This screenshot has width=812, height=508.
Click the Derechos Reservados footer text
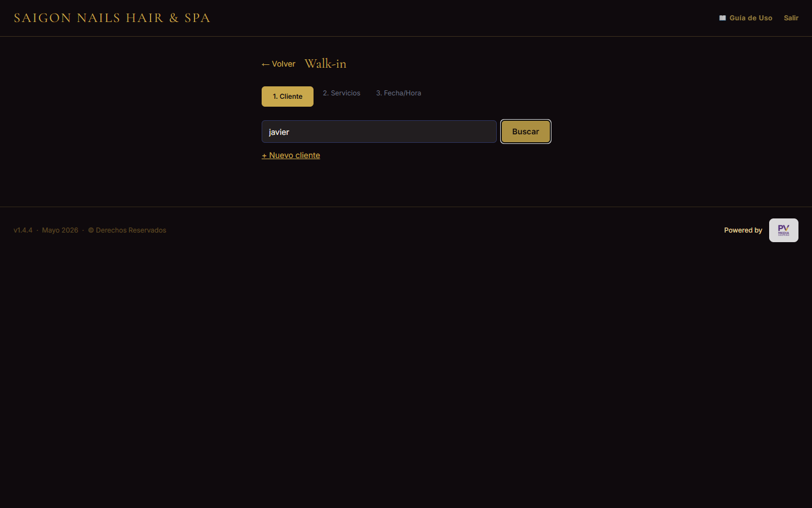click(x=131, y=230)
